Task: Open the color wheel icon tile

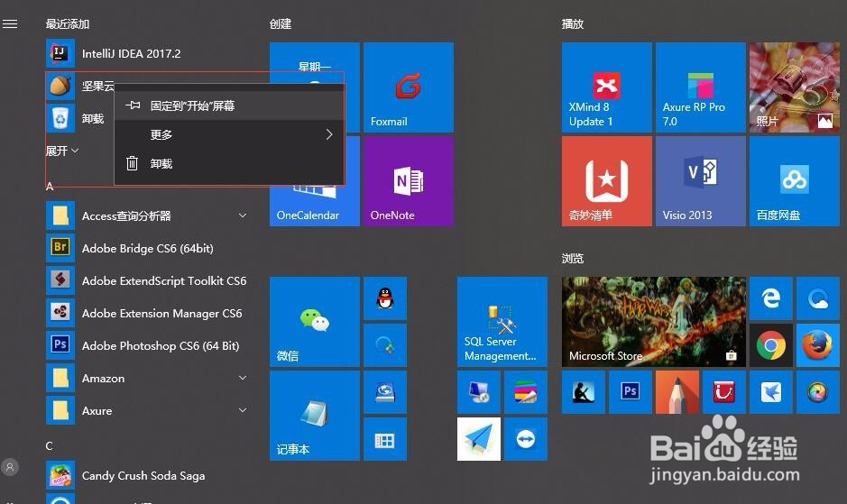Action: coord(818,392)
